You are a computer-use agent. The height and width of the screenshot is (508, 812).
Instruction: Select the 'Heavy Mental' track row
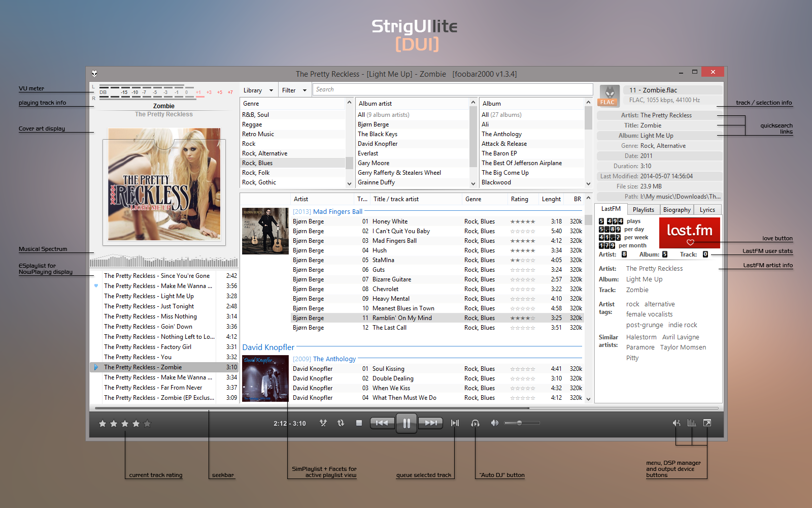click(x=437, y=299)
